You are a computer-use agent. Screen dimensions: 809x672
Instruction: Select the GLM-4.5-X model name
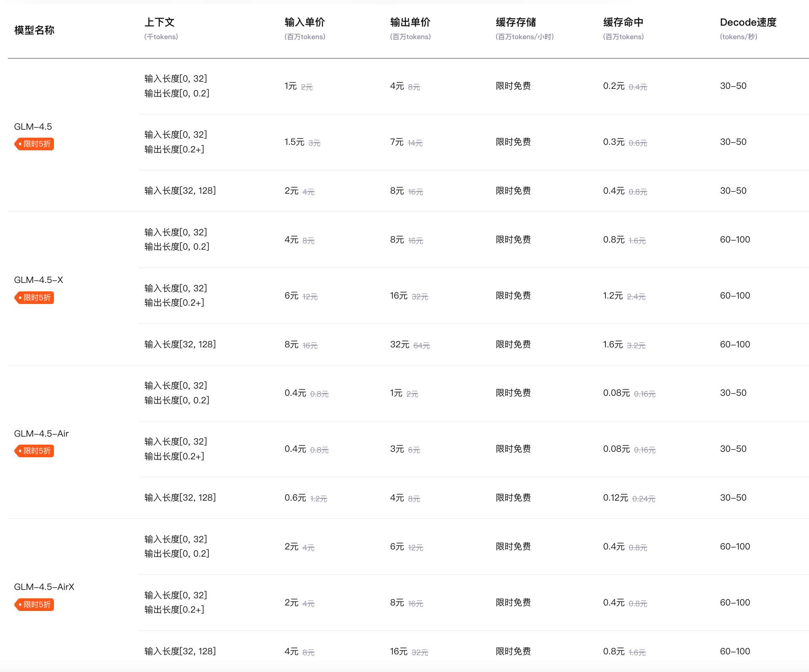tap(38, 280)
